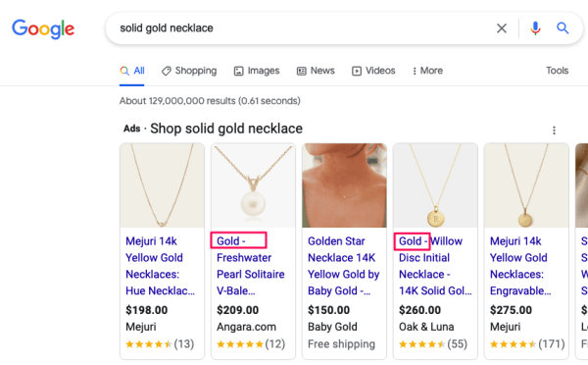
Task: Click in the search text field
Action: 300,28
